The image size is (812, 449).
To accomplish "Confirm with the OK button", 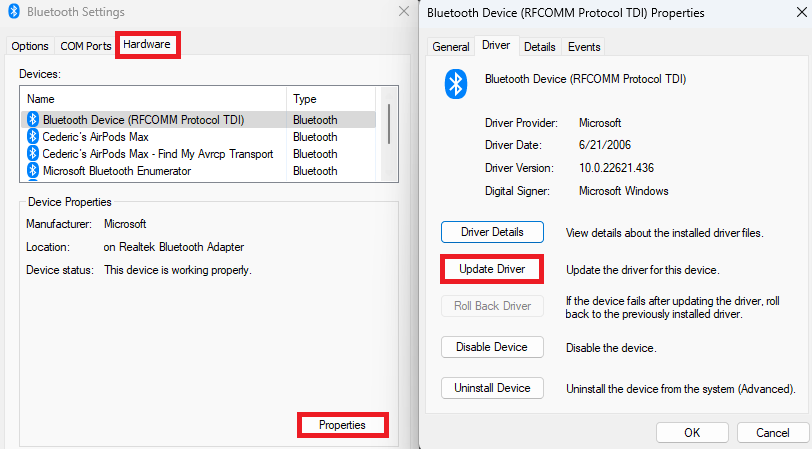I will 692,432.
